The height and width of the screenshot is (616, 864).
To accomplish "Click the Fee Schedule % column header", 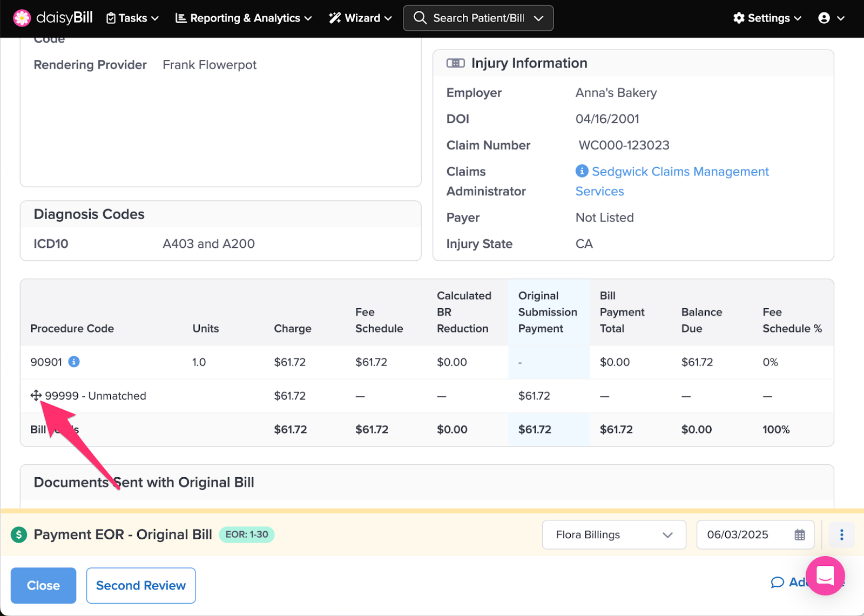I will (792, 320).
